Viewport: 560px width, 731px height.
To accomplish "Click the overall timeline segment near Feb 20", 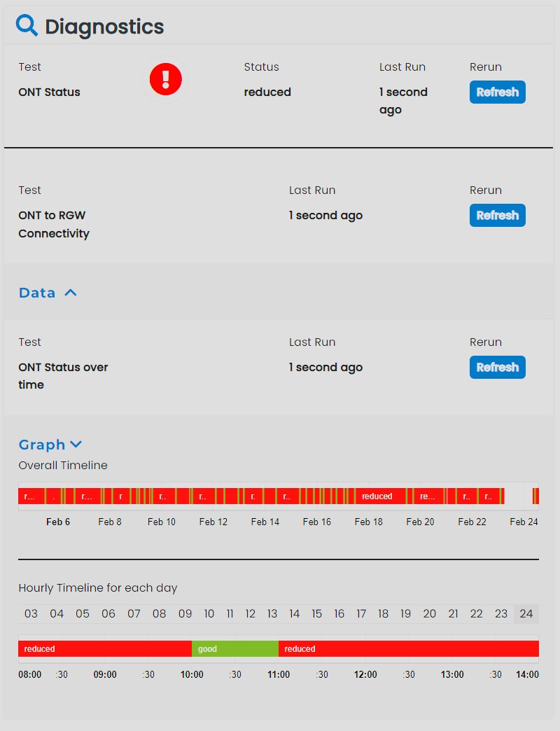I will 428,496.
